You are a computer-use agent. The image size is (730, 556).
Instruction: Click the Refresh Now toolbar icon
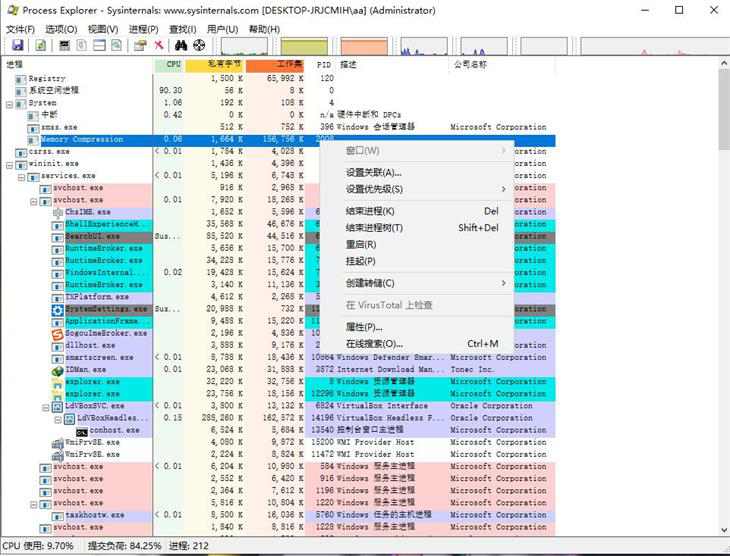point(41,45)
